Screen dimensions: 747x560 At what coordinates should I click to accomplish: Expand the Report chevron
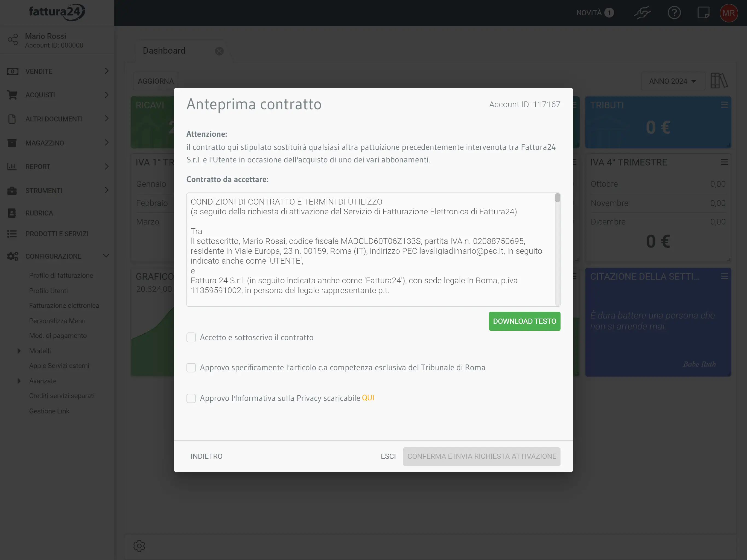pos(106,167)
